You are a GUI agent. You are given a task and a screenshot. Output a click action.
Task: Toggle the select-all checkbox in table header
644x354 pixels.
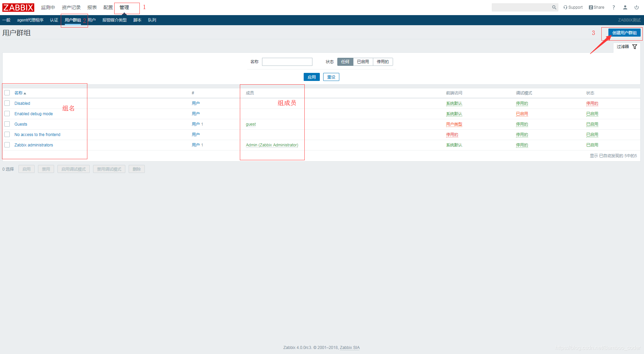tap(7, 93)
